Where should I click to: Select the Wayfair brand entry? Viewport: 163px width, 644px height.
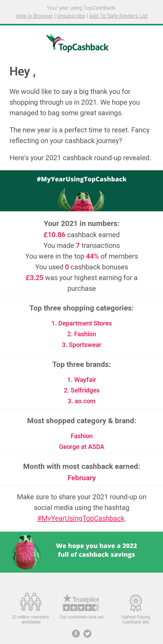pos(82,379)
